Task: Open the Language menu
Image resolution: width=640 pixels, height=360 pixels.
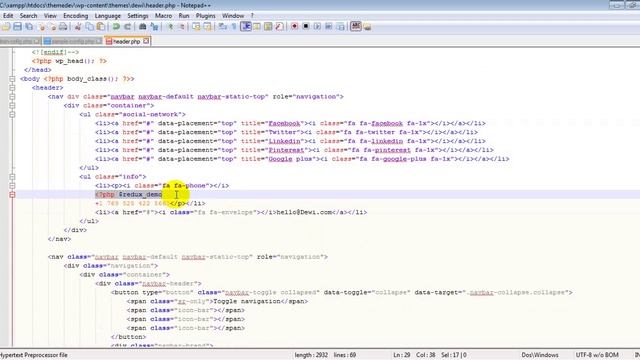Action: click(108, 16)
